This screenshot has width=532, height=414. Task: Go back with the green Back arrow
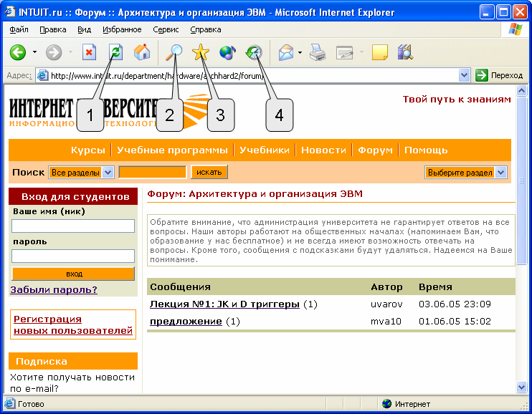pos(18,52)
